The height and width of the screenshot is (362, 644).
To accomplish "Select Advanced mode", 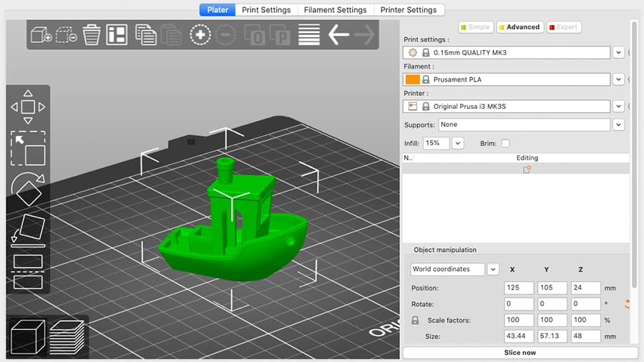I will point(520,27).
